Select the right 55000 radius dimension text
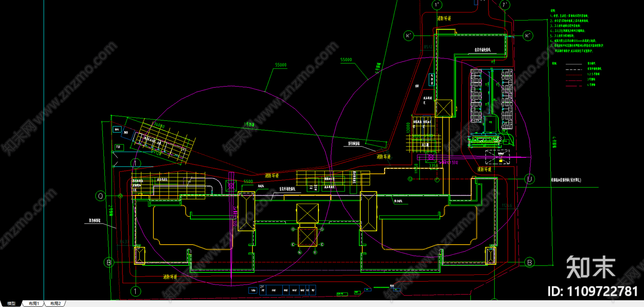The width and height of the screenshot is (644, 307). click(346, 60)
